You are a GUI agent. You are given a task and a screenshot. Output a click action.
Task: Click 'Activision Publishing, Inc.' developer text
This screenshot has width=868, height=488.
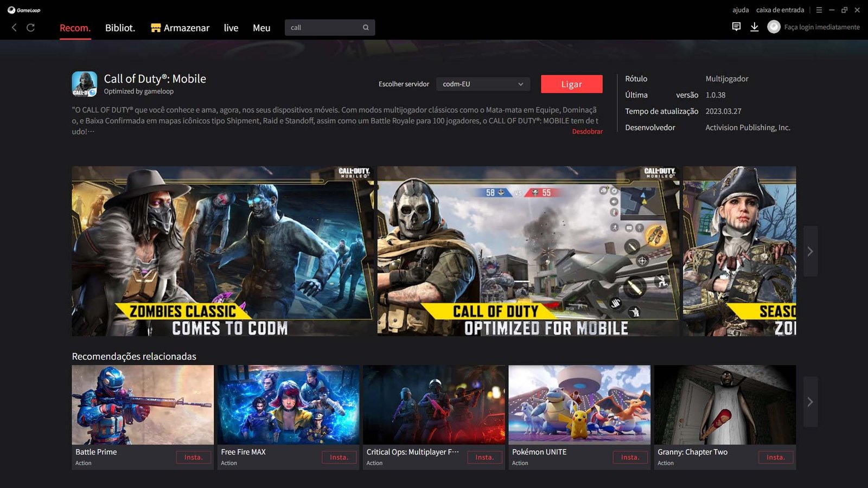coord(748,127)
